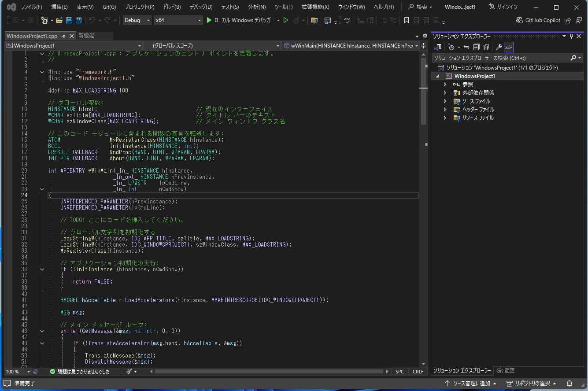Open the Debug configuration dropdown
Image resolution: width=588 pixels, height=391 pixels.
coord(137,20)
